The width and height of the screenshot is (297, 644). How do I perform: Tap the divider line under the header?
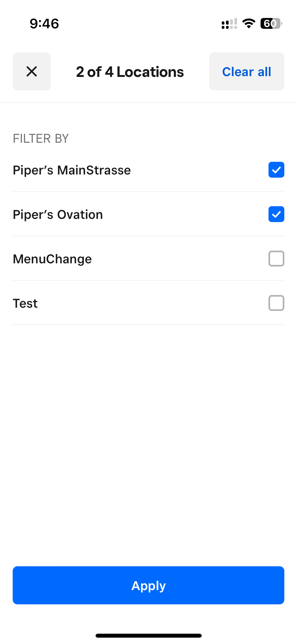click(148, 103)
